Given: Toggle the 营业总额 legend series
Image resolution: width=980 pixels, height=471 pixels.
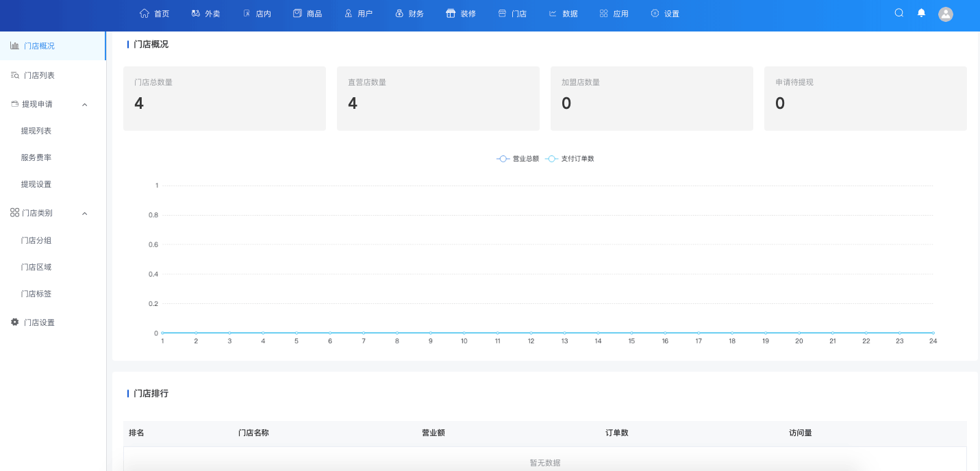Looking at the screenshot, I should (x=518, y=159).
